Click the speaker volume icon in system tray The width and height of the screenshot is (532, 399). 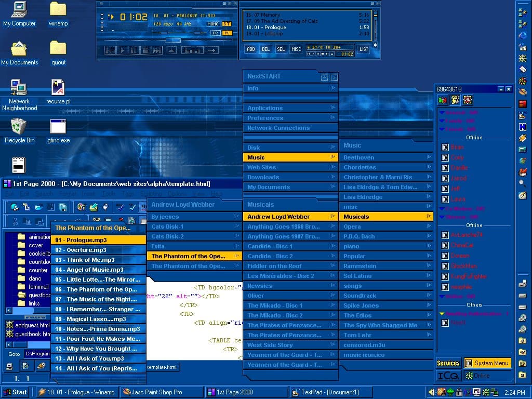(x=432, y=391)
